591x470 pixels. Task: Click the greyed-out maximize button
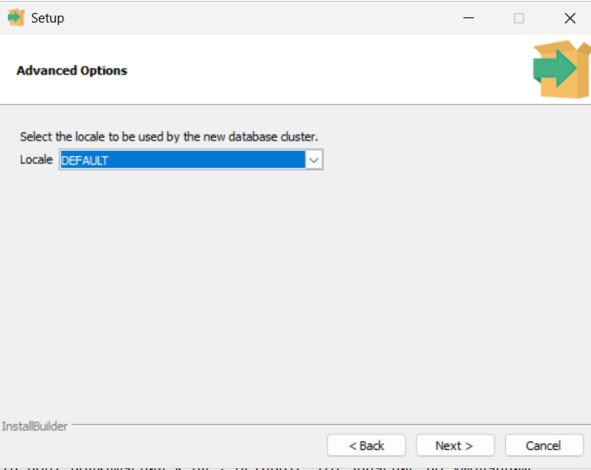click(519, 18)
